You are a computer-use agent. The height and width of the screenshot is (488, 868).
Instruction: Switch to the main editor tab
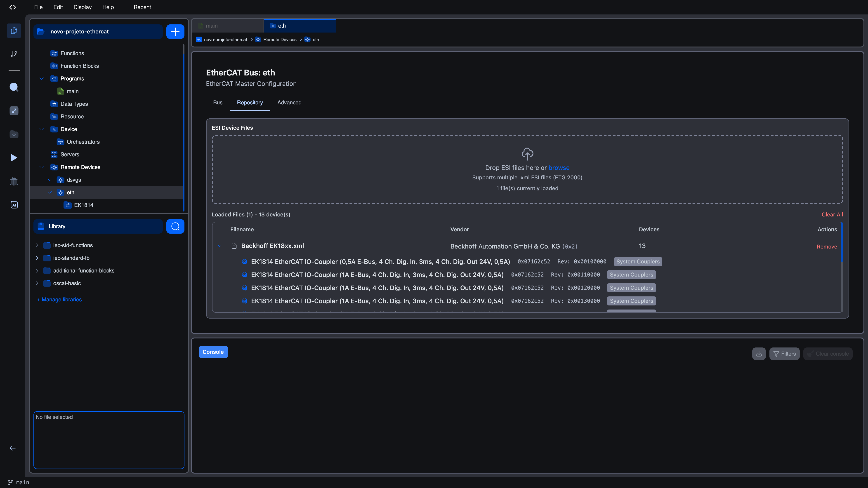pyautogui.click(x=227, y=26)
